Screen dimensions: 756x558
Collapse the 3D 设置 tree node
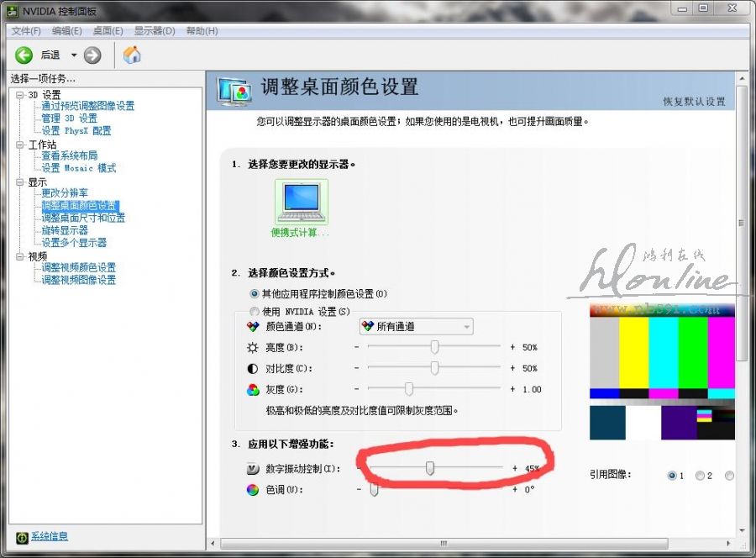click(19, 95)
